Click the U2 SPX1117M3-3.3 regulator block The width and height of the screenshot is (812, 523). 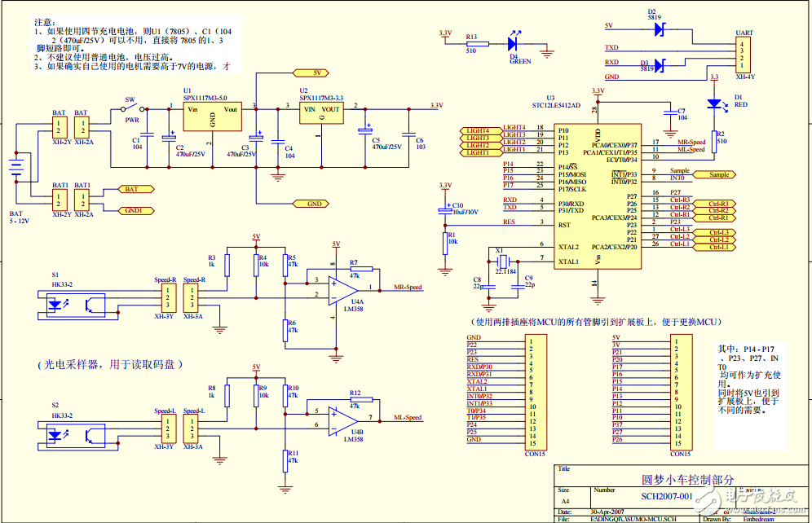(x=321, y=113)
